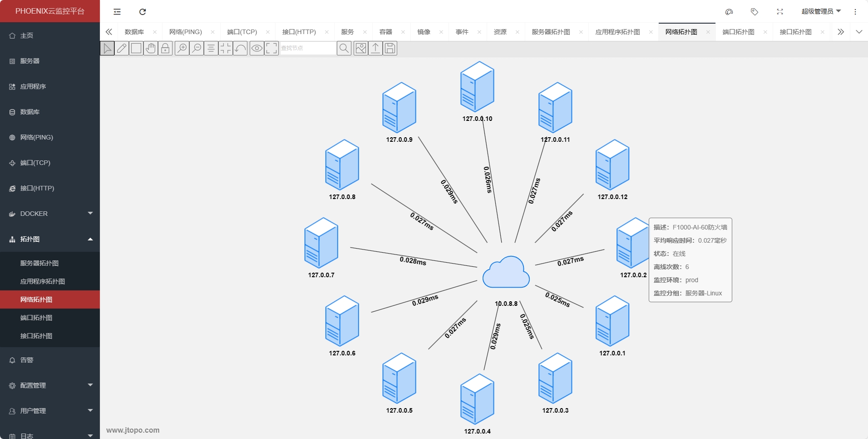This screenshot has width=868, height=439.
Task: Open the 超级管理员 user dropdown
Action: click(821, 11)
